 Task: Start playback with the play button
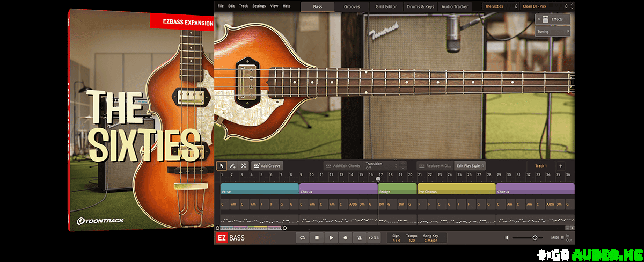pos(331,238)
